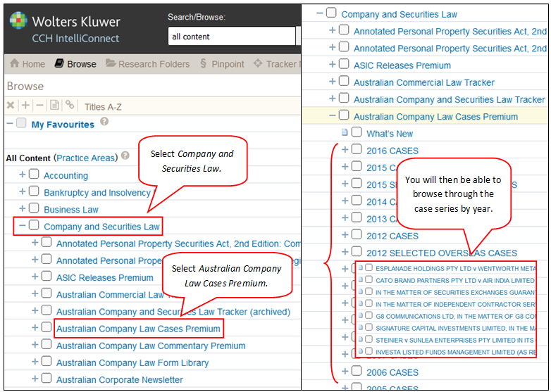551x392 pixels.
Task: Check the 2006 CASES checkbox
Action: [x=357, y=371]
